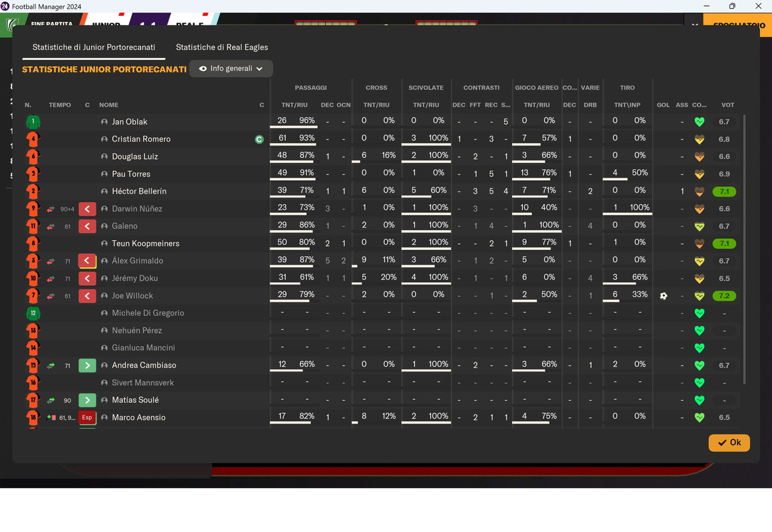
Task: Open Cristian Romero's player profile link
Action: pos(142,139)
